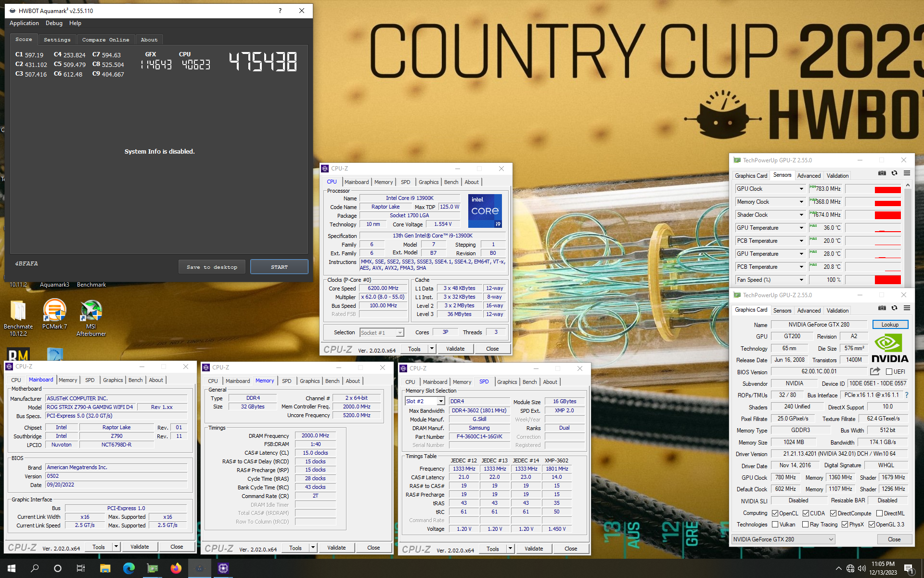Click the screenshot camera icon in GPU-Z Sensors window
Viewport: 924px width, 578px height.
pyautogui.click(x=882, y=173)
